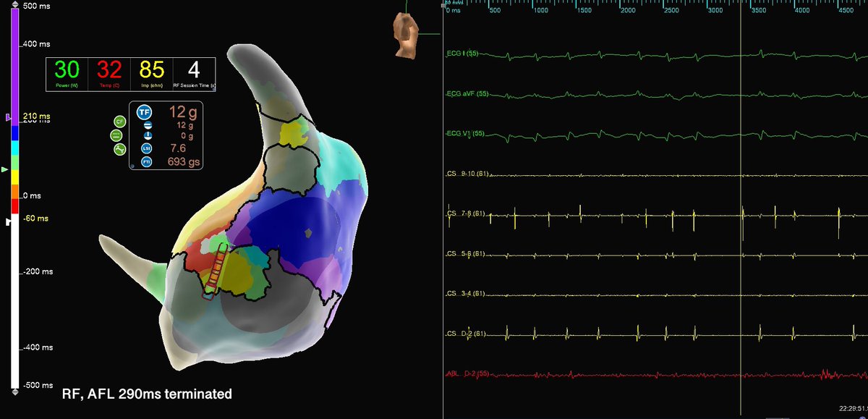Viewport: 868px width, 419px height.
Task: Click the ECG V1 (55) channel label
Action: coord(466,135)
